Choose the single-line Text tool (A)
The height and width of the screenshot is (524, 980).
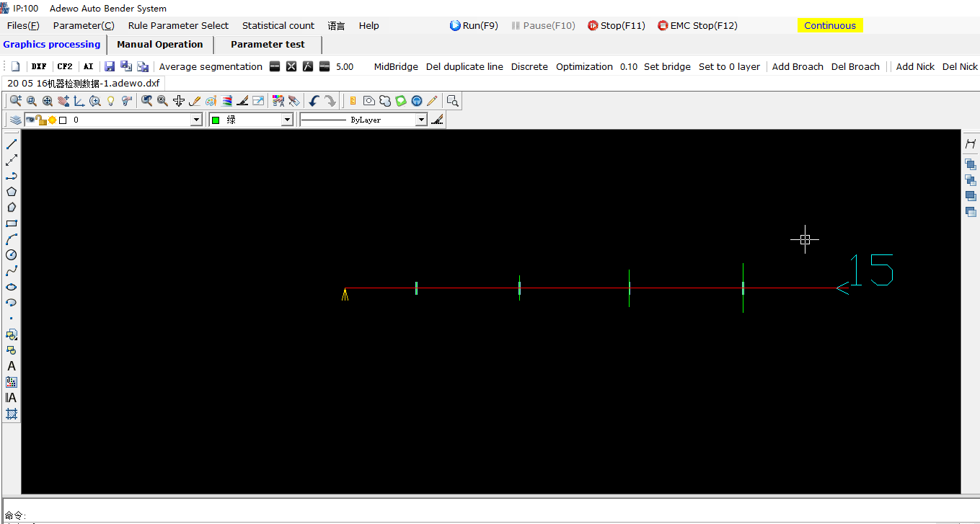(12, 366)
